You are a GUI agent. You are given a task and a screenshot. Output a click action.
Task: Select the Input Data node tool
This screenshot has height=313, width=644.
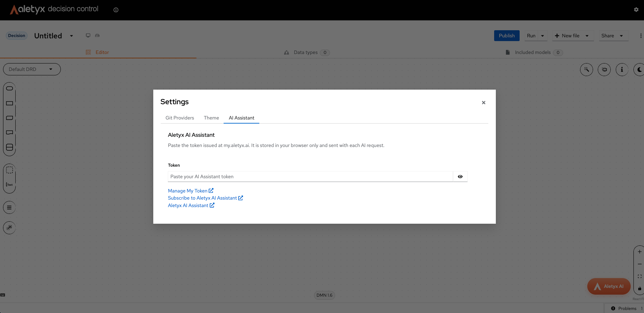(10, 88)
